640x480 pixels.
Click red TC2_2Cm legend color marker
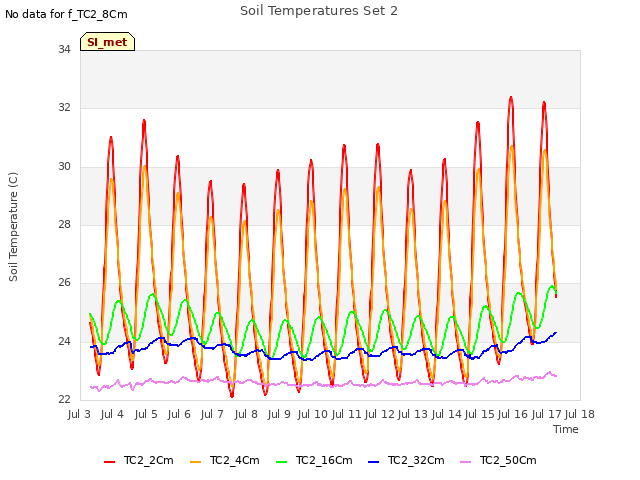pyautogui.click(x=109, y=462)
